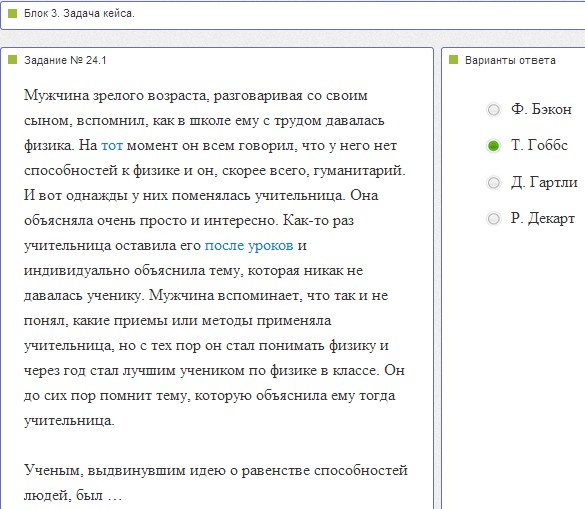
Task: Pick the Р. Декарт radio button
Action: point(493,218)
